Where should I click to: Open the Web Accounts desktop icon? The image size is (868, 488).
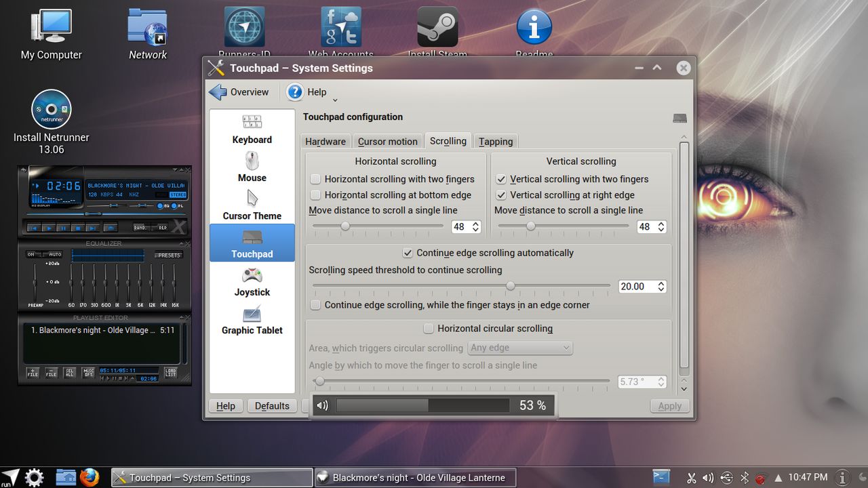click(341, 33)
